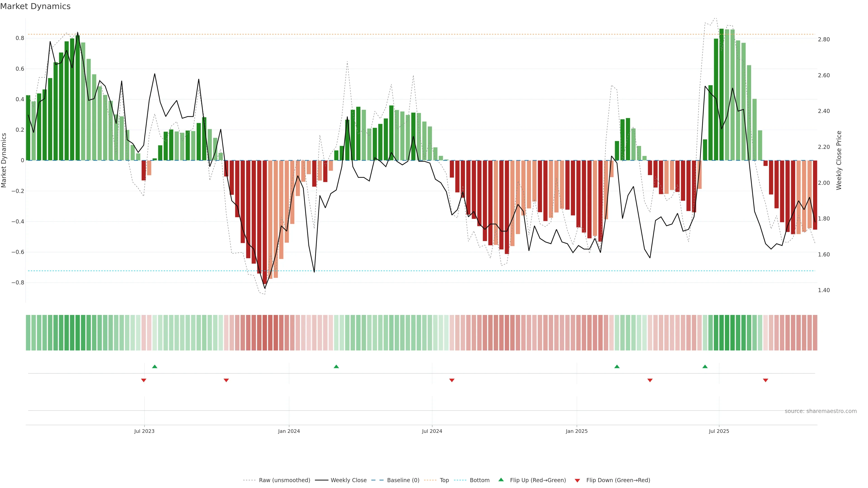Click the green Flip Up legend triangle
Viewport: 868px width, 488px height.
[501, 480]
